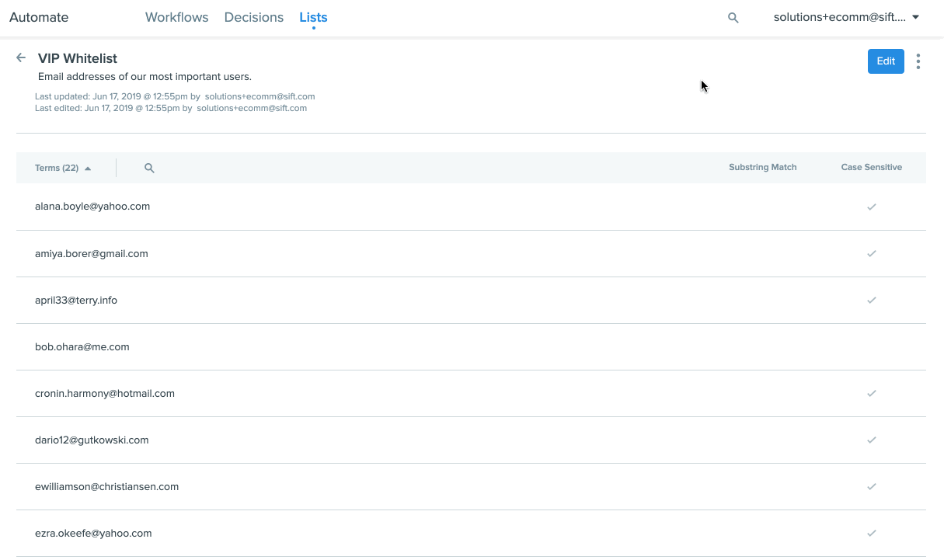Screen dimensions: 944x560
Task: Select the ewilliamson@christiansen.com term
Action: click(x=107, y=486)
